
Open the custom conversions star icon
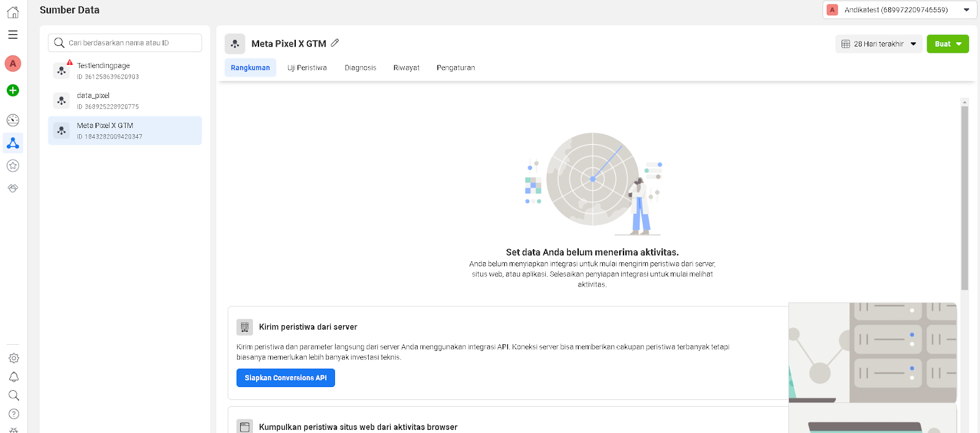(x=13, y=165)
